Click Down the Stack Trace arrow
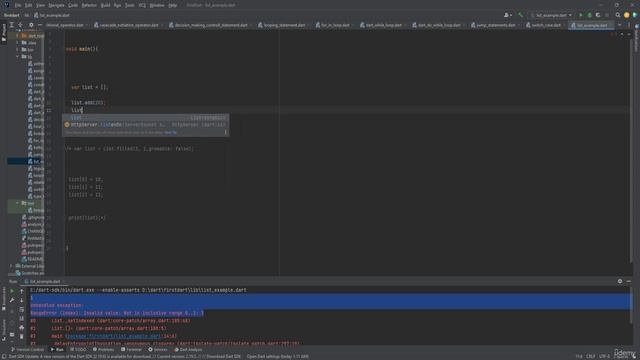640x360 pixels. point(22,300)
